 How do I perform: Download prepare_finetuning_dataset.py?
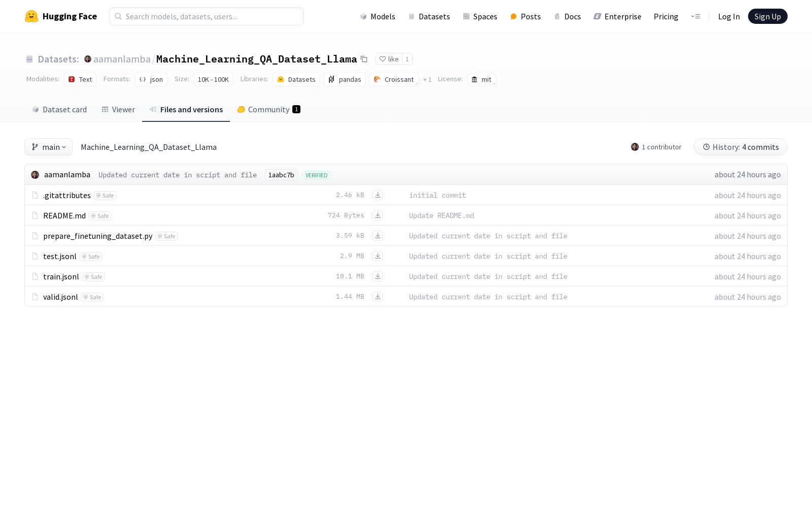(x=378, y=236)
